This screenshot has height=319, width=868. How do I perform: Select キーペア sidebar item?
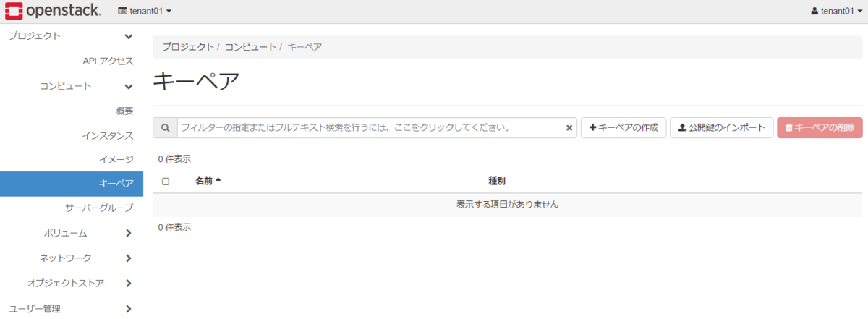[72, 184]
